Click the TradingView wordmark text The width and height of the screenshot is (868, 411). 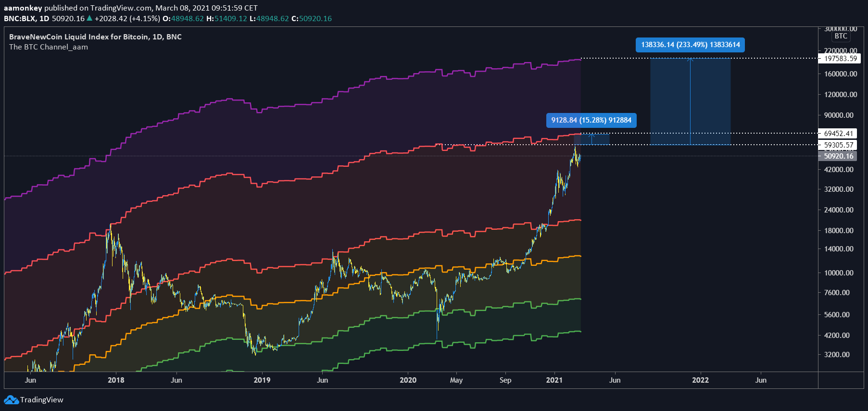click(42, 400)
